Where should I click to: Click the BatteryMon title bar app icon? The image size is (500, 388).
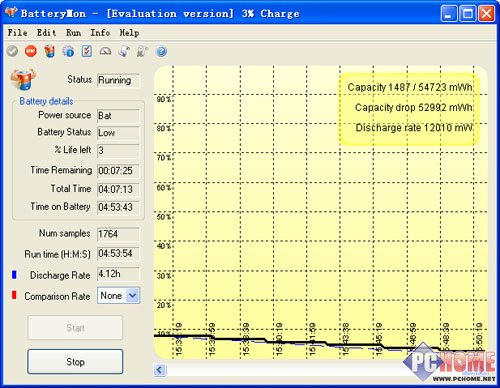pos(11,13)
